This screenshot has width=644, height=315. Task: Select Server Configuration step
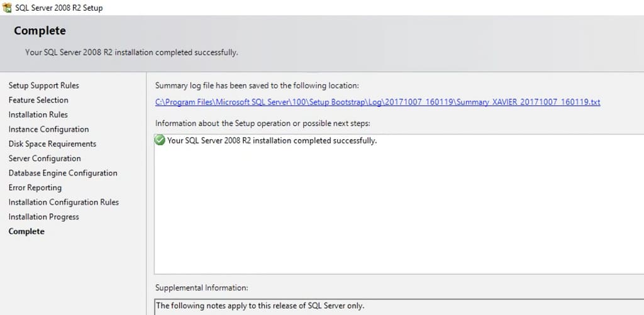[45, 158]
